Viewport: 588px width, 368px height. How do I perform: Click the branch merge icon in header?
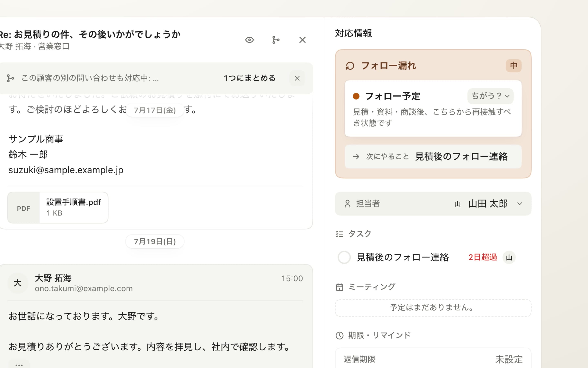[x=276, y=40]
